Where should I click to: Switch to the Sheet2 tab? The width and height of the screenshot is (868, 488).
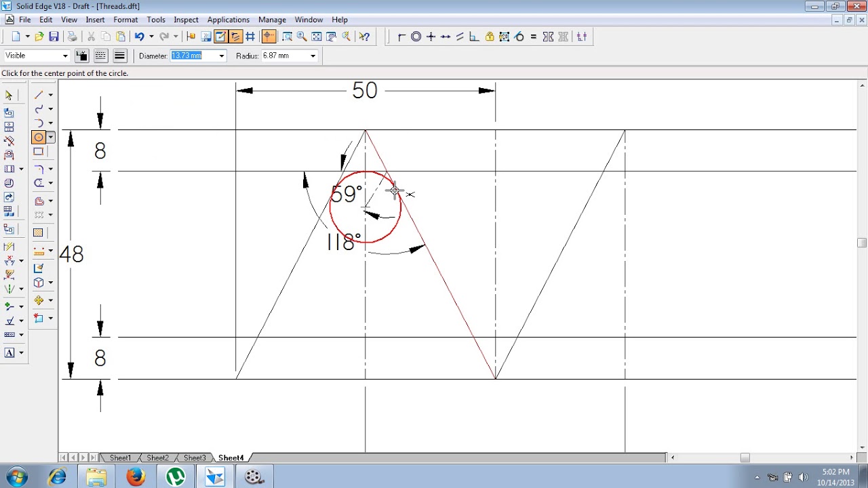(x=157, y=458)
